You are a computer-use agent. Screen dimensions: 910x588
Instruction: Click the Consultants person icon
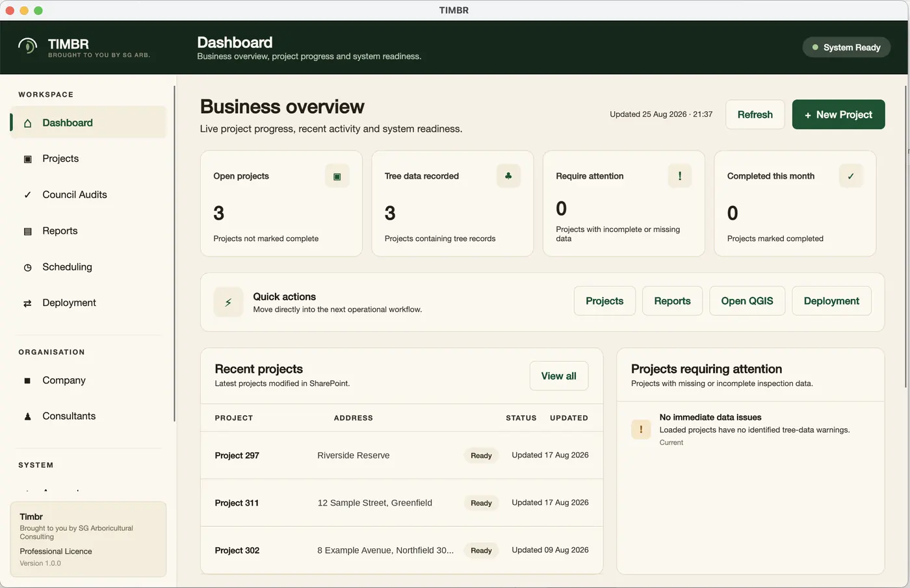pyautogui.click(x=27, y=416)
